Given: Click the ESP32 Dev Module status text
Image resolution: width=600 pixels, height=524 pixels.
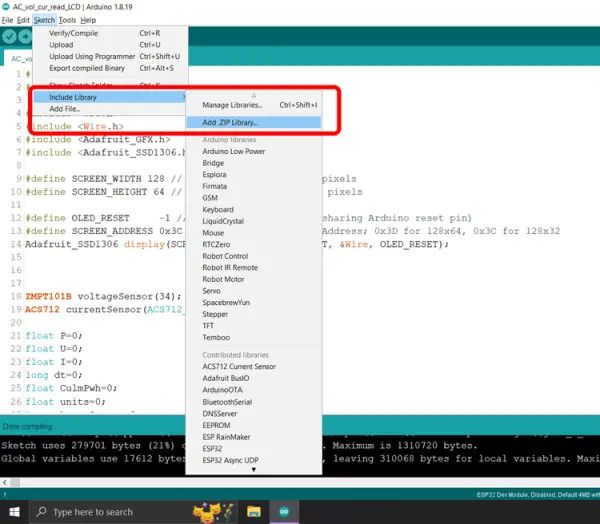Looking at the screenshot, I should coord(538,495).
